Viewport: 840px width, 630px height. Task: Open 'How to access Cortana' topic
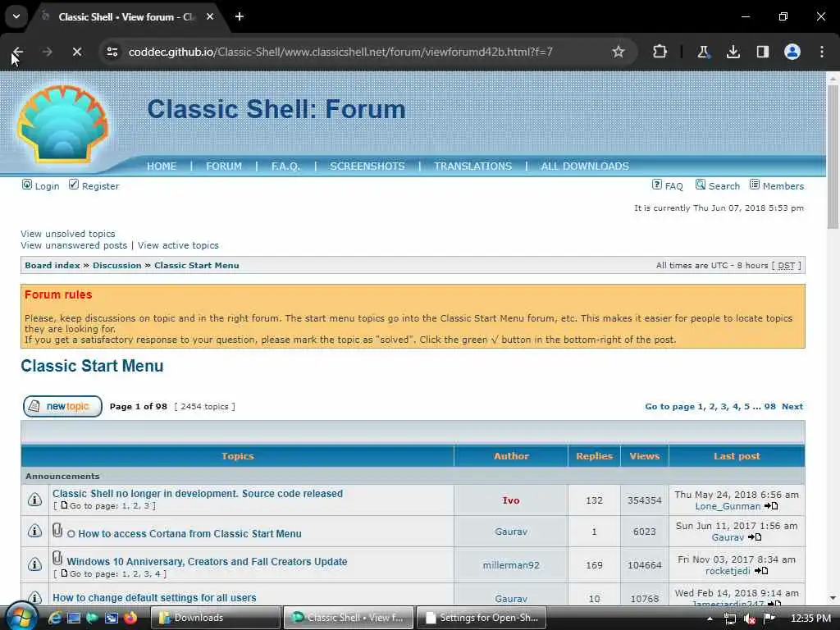point(189,533)
